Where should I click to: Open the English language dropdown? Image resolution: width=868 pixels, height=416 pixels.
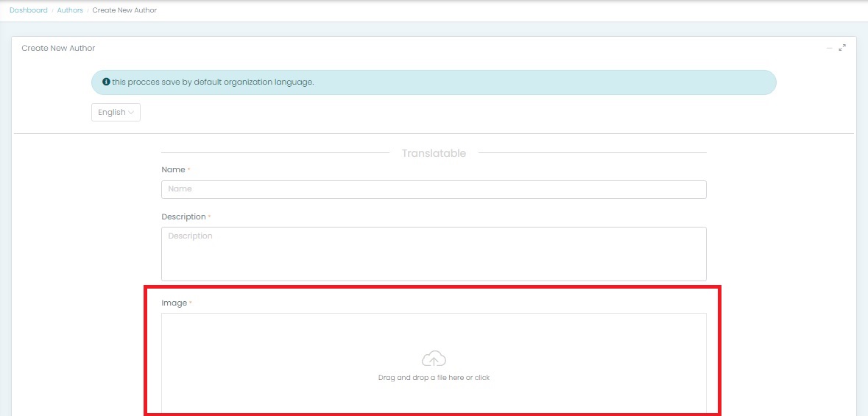click(116, 113)
